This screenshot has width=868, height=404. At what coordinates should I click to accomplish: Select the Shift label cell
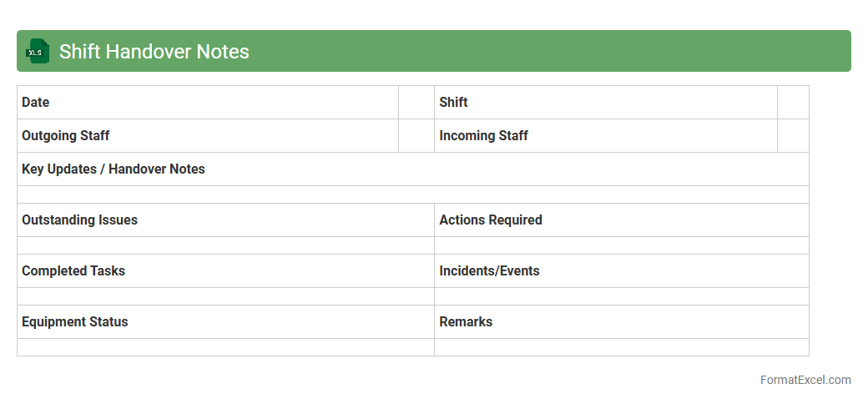click(x=605, y=103)
